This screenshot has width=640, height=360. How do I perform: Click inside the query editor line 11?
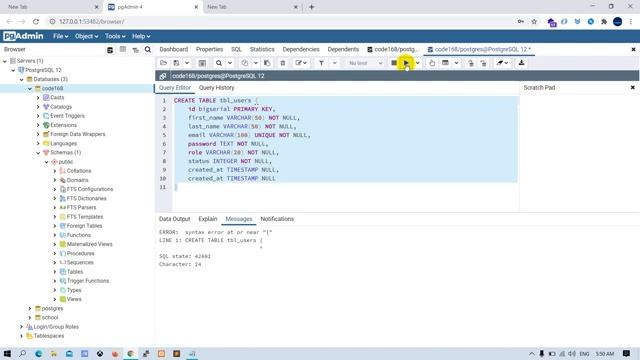click(x=345, y=187)
